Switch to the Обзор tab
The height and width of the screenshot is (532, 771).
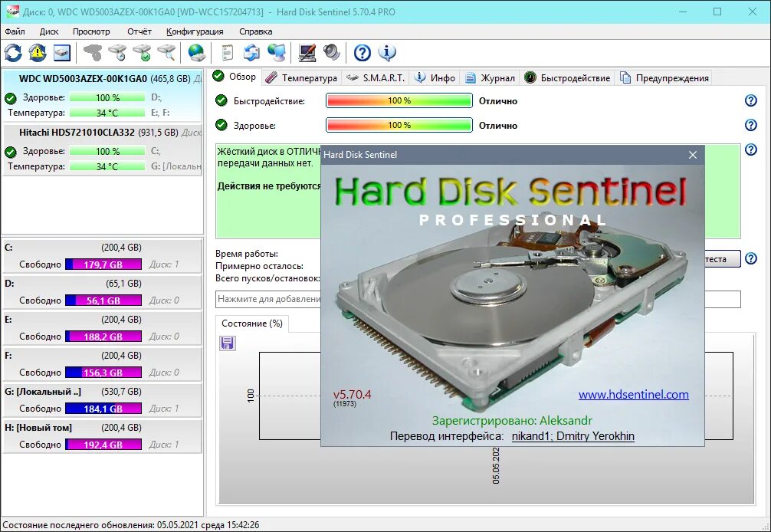[x=235, y=77]
